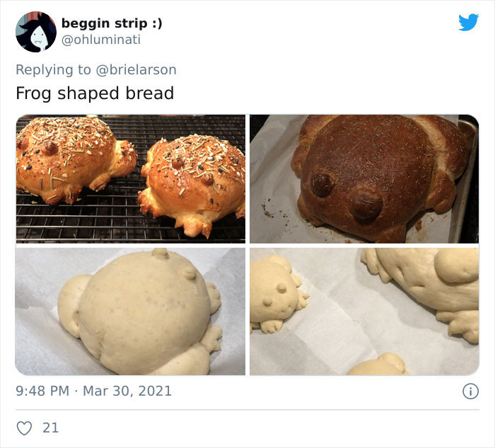The width and height of the screenshot is (495, 448).
Task: Open the 9:48 PM Mar 30, 2021 timestamp
Action: pyautogui.click(x=94, y=391)
